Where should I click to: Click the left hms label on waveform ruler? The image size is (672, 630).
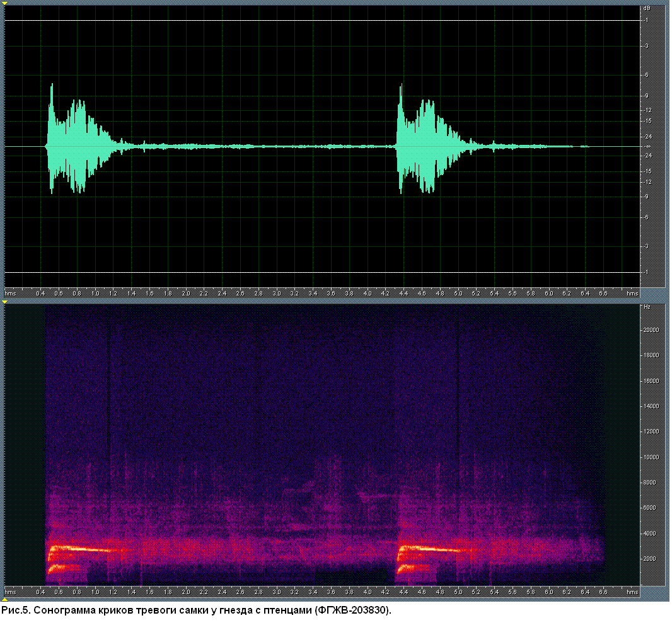point(10,294)
